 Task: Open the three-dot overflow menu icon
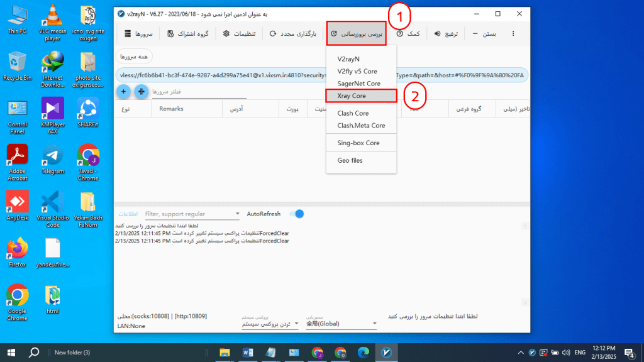point(514,34)
